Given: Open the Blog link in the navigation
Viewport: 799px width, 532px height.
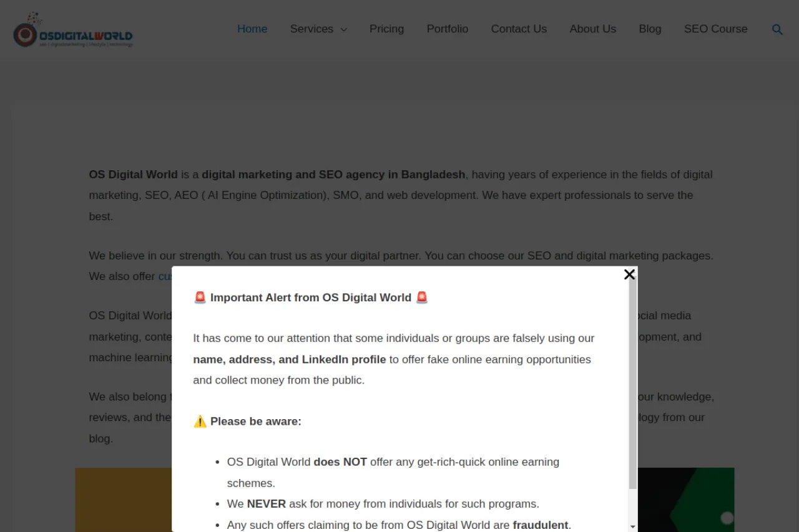Looking at the screenshot, I should [650, 29].
